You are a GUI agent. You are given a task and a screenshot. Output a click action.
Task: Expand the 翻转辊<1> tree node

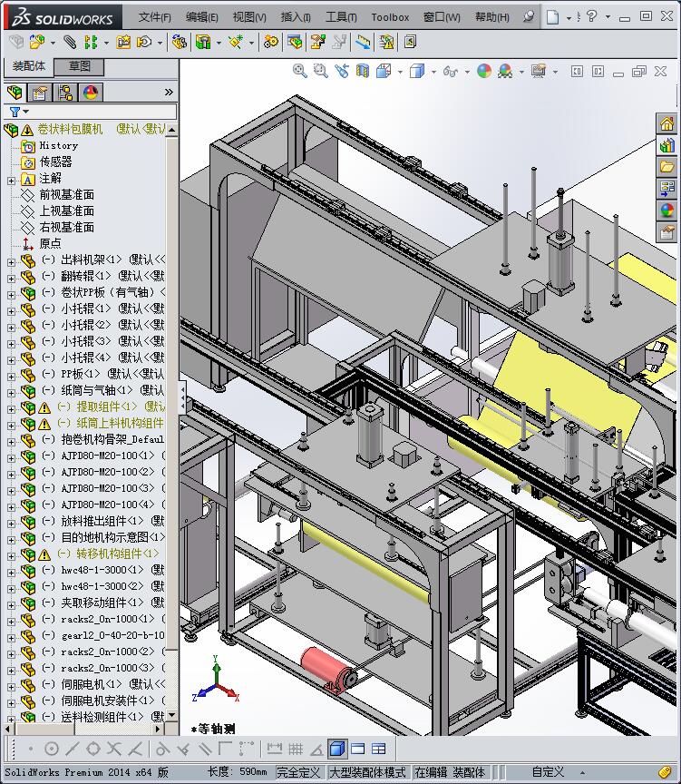click(11, 279)
